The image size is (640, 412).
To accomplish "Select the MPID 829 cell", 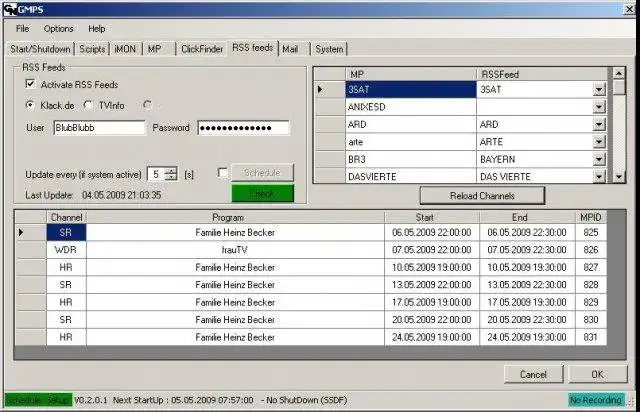I will pos(591,303).
